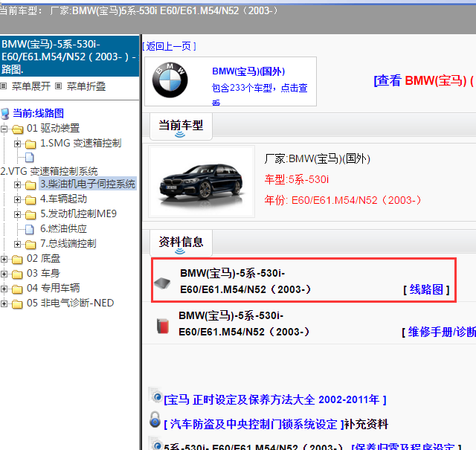
Task: Expand the 04 专用车辆 node
Action: tap(4, 289)
